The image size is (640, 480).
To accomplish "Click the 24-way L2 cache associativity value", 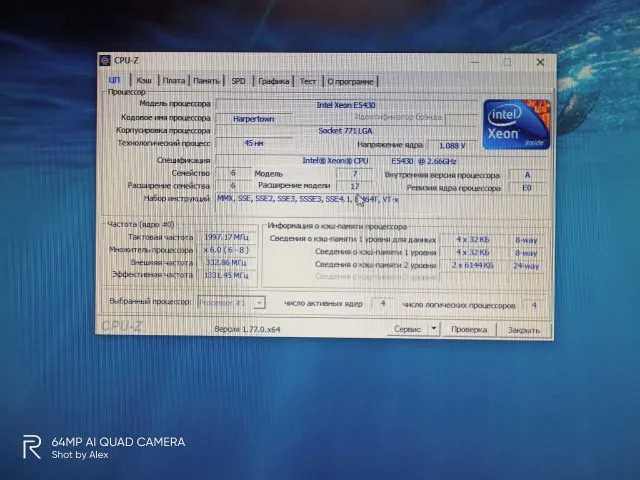I will pyautogui.click(x=526, y=266).
